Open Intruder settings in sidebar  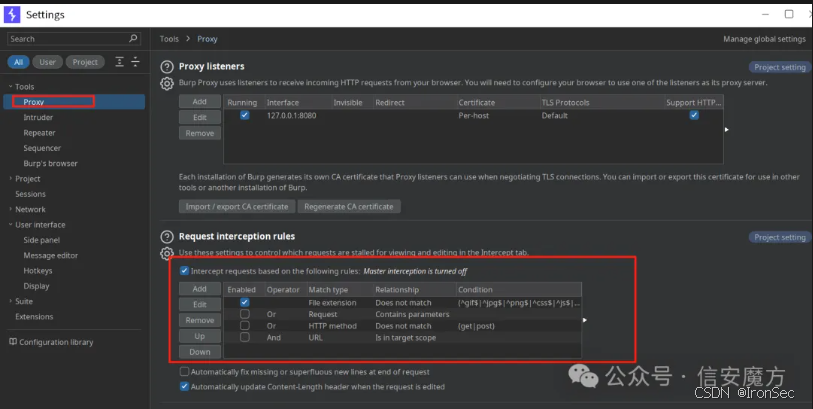[x=38, y=117]
